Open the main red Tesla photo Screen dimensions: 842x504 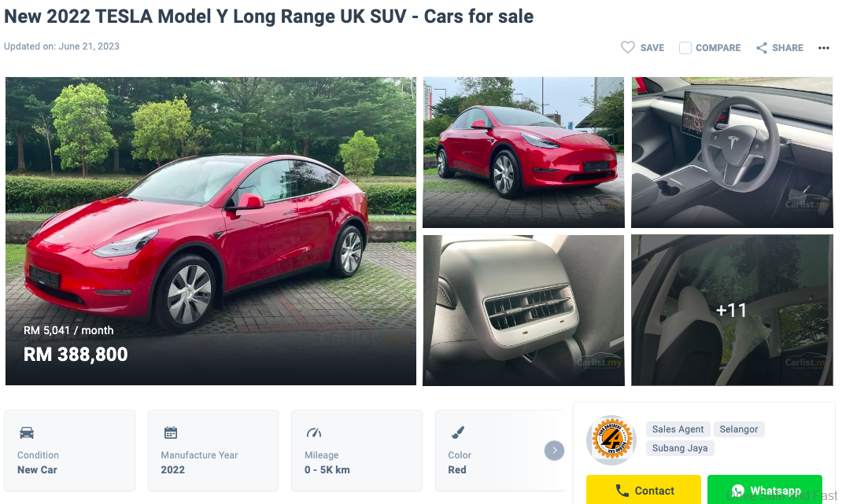coord(211,231)
